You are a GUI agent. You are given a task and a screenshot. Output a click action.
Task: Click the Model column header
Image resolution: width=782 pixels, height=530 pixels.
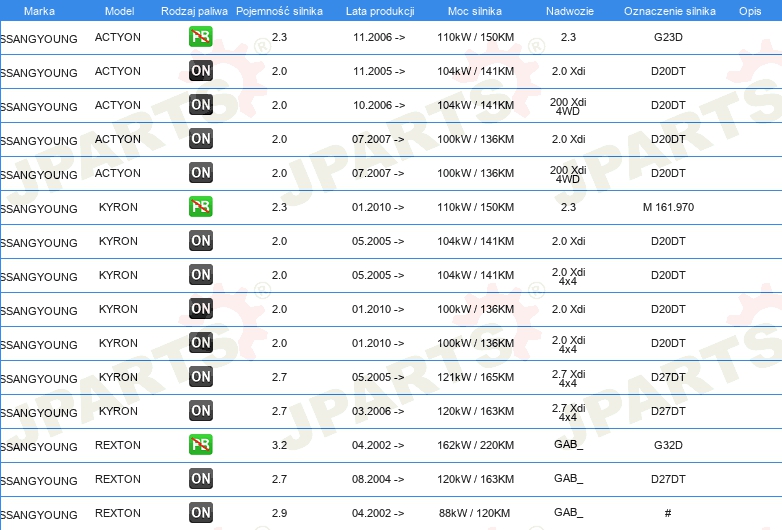[119, 10]
